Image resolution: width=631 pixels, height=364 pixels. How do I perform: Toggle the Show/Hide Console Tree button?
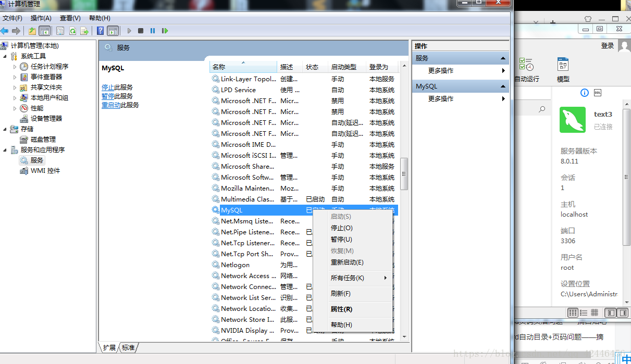coord(45,31)
